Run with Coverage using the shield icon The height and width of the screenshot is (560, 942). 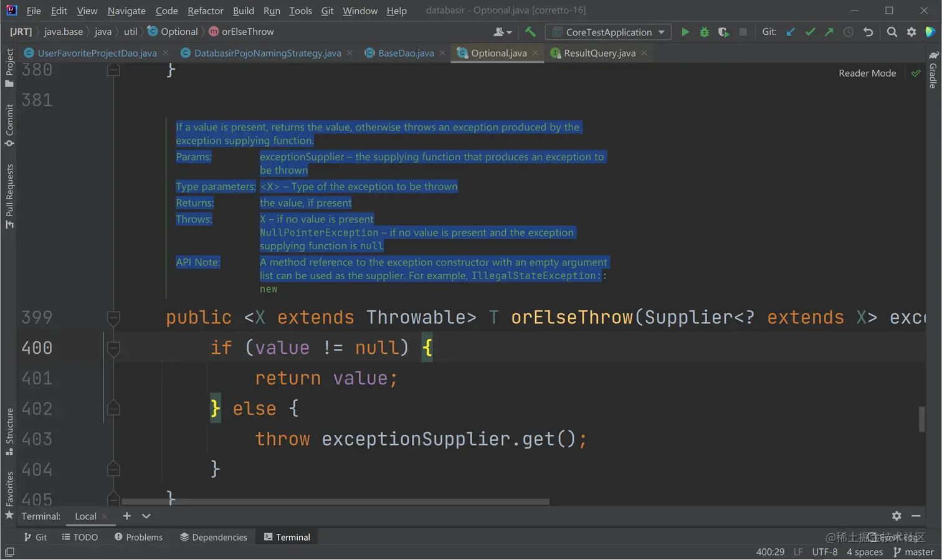[723, 32]
